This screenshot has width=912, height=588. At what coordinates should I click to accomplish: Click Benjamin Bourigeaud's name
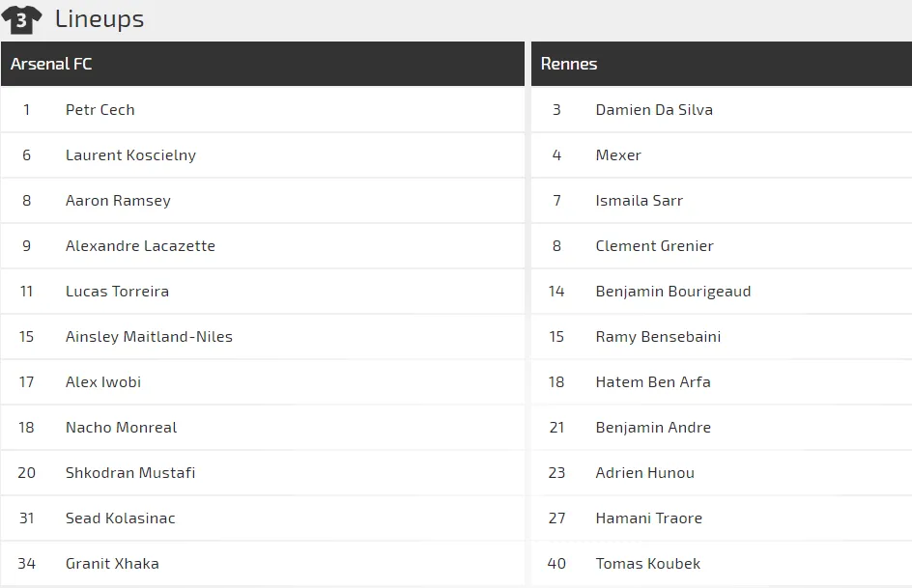point(673,292)
